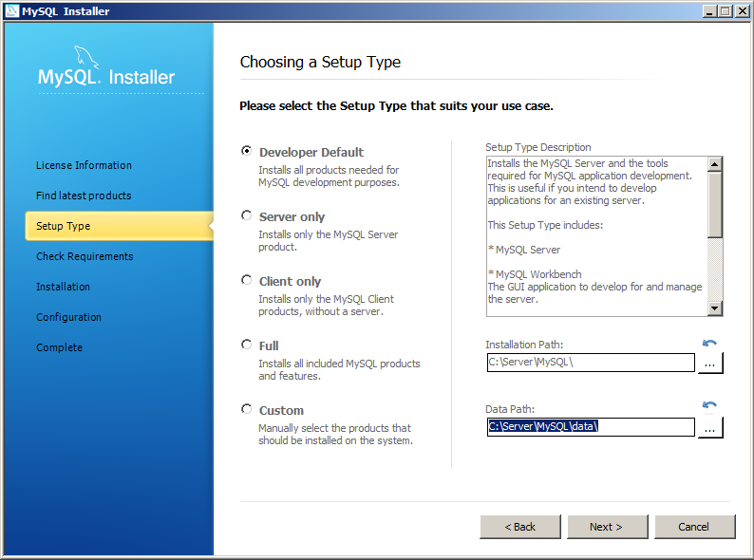The width and height of the screenshot is (754, 560).
Task: Click '* MySQL Server' in description
Action: 524,250
